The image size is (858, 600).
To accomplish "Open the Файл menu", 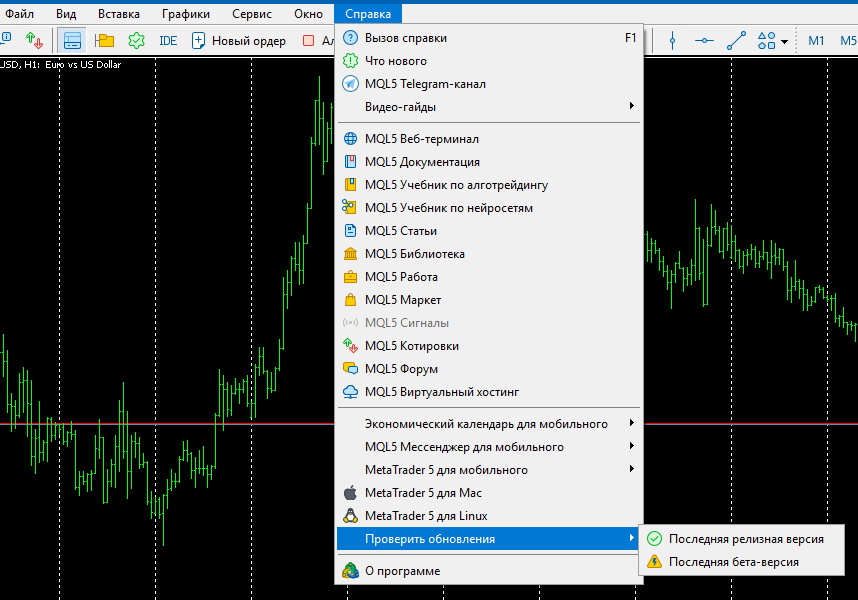I will click(19, 14).
